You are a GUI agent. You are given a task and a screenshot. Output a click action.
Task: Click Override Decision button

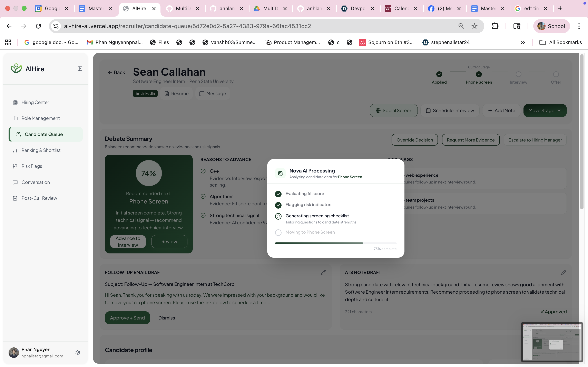coord(414,140)
